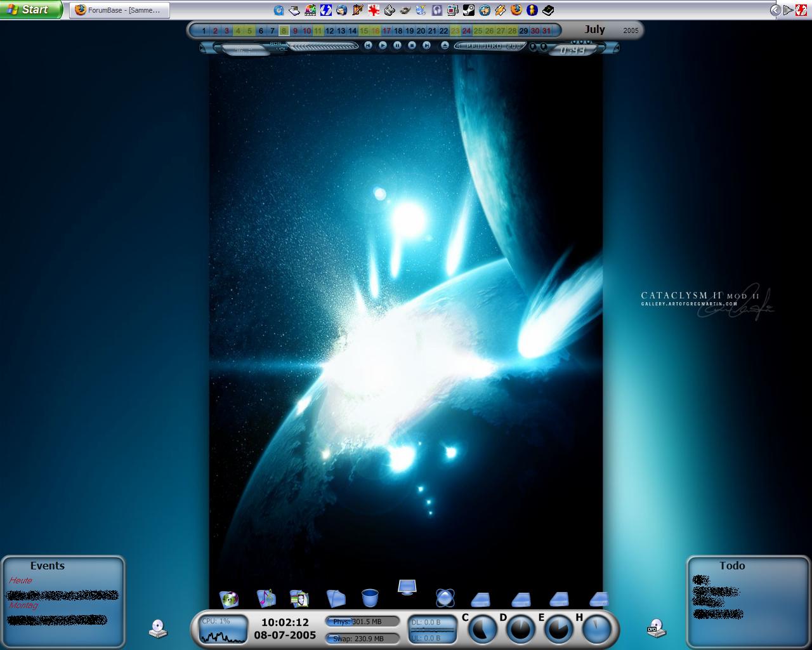Open the second blue drive dock icon
Screen dimensions: 812x650
pyautogui.click(x=521, y=599)
